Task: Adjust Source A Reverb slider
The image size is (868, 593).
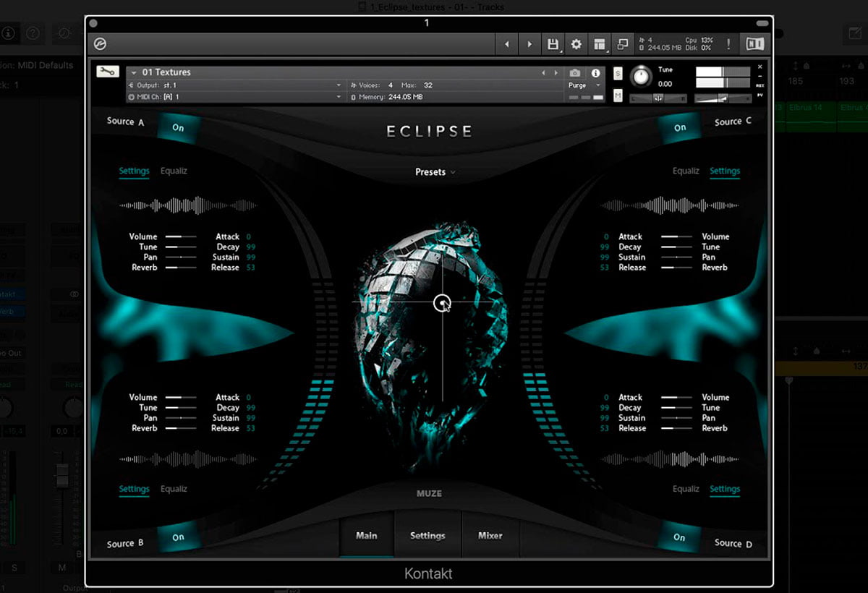Action: [181, 268]
